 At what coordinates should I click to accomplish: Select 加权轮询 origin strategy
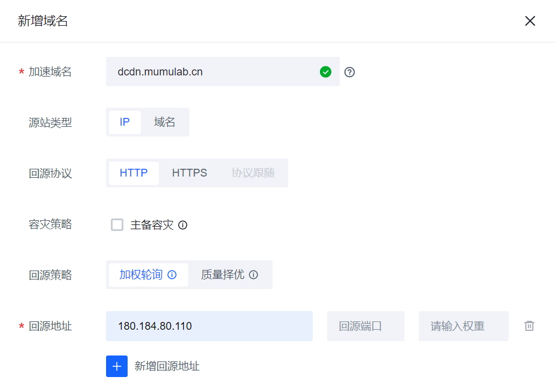[141, 275]
